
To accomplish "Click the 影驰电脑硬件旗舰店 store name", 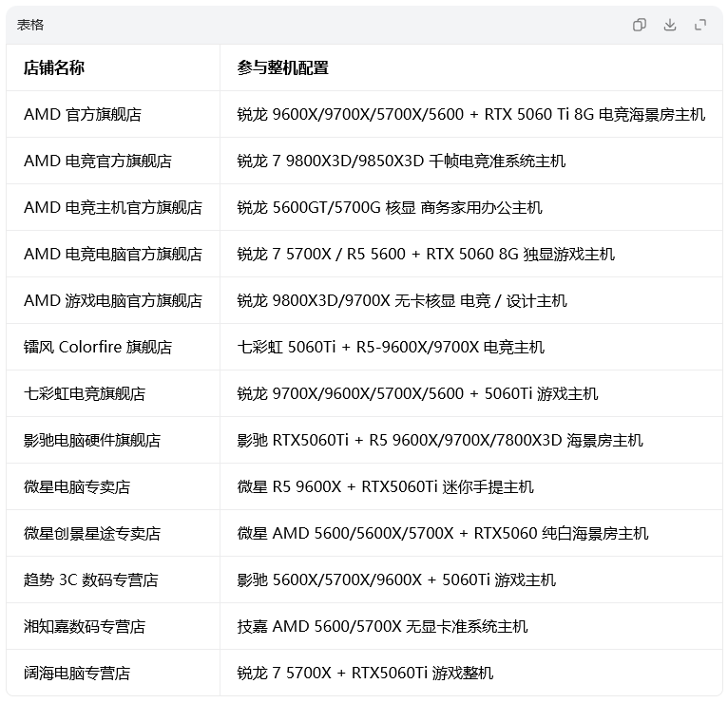I will (92, 441).
